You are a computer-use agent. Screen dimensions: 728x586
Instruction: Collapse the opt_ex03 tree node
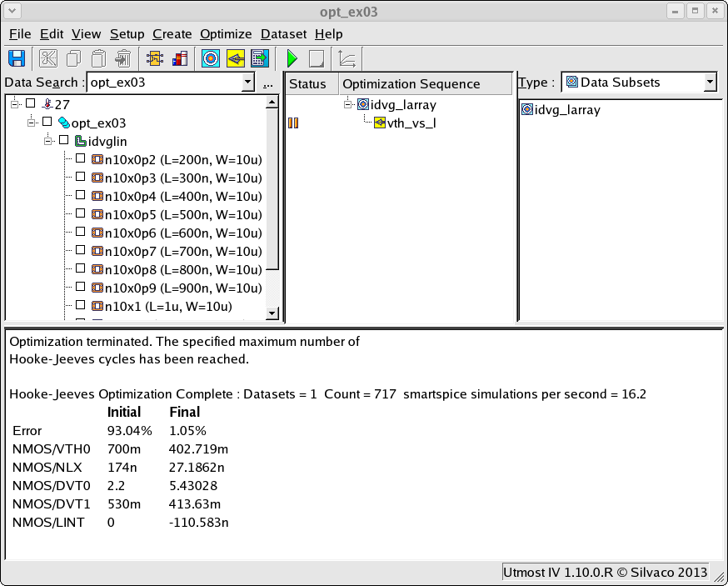(31, 123)
